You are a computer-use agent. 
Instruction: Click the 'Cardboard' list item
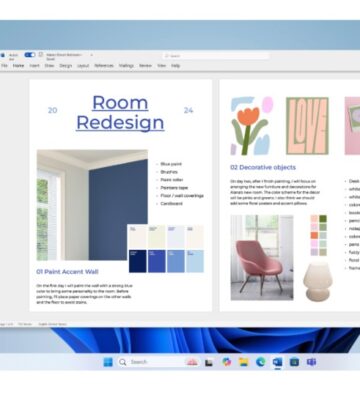coord(172,204)
